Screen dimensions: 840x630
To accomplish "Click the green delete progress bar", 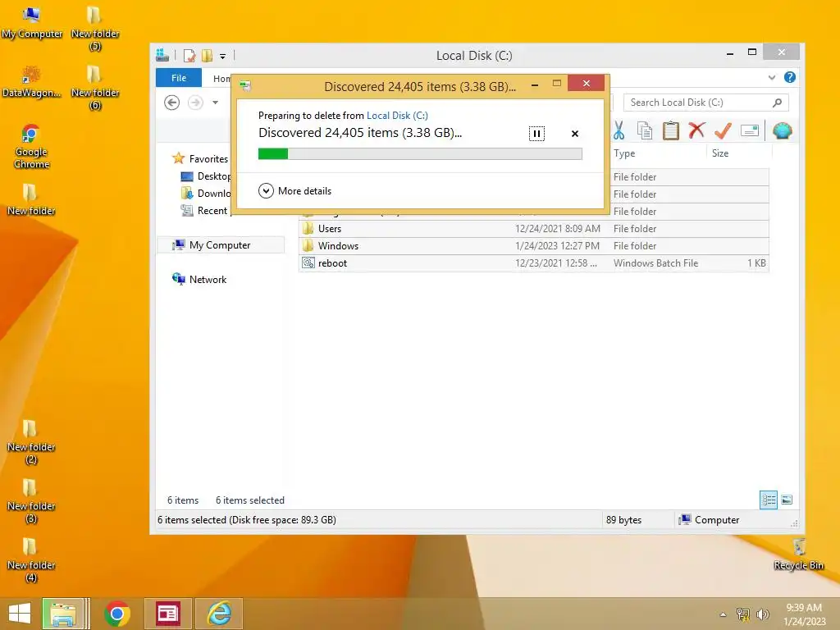I will pyautogui.click(x=420, y=153).
